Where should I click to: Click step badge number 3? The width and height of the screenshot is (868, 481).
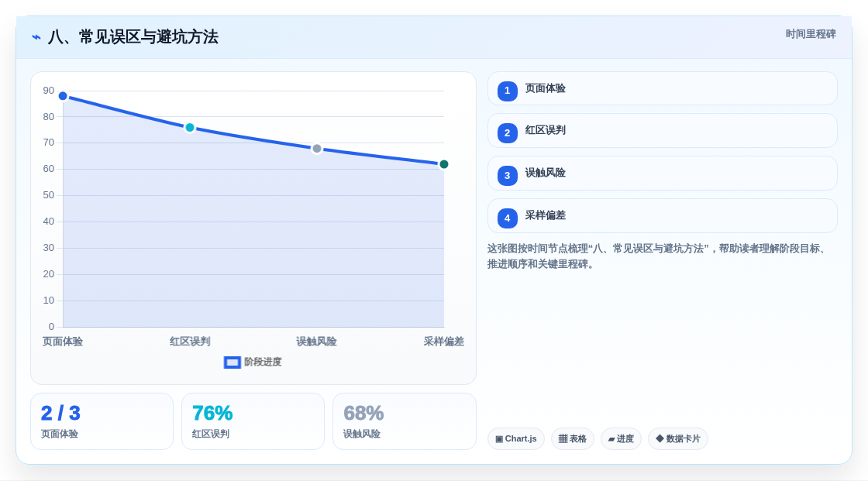tap(507, 176)
